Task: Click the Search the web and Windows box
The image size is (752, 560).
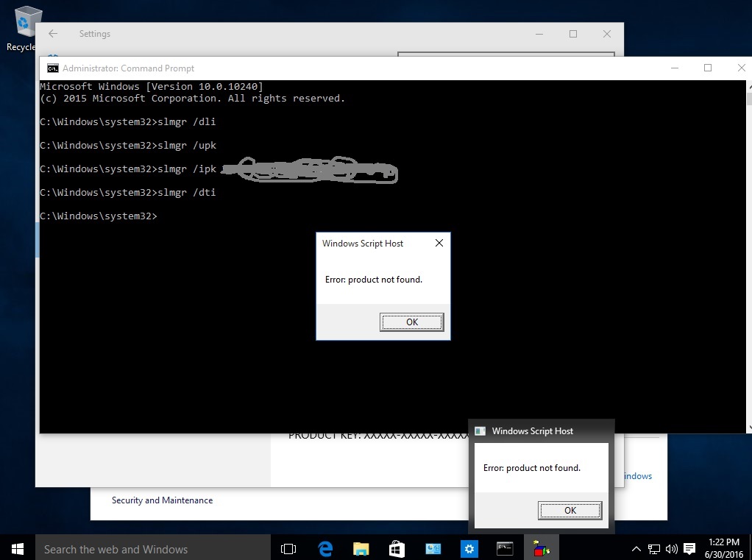Action: point(152,548)
